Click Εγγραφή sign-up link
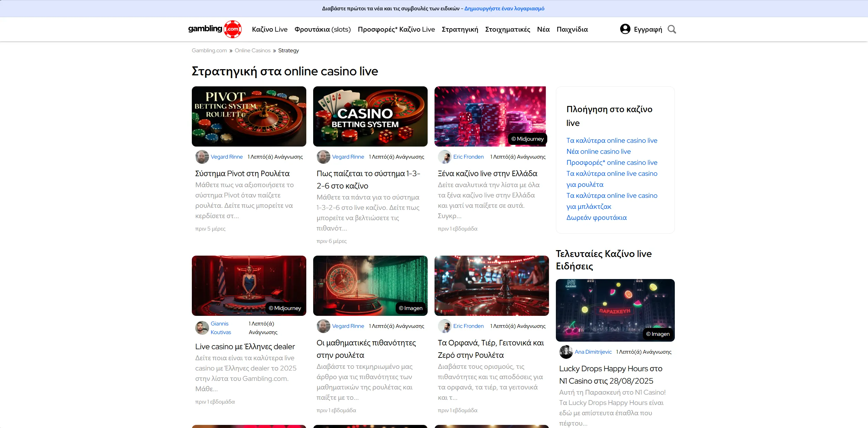The image size is (868, 428). [648, 29]
